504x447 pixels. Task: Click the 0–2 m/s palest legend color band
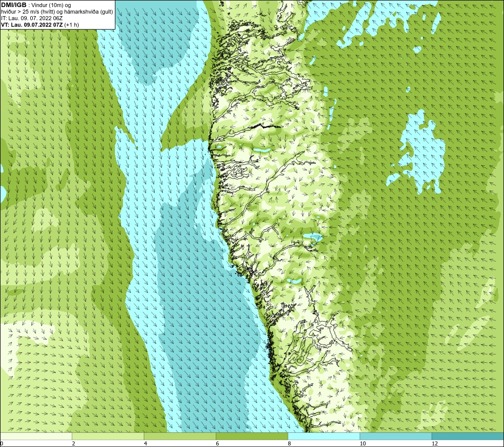point(36,436)
